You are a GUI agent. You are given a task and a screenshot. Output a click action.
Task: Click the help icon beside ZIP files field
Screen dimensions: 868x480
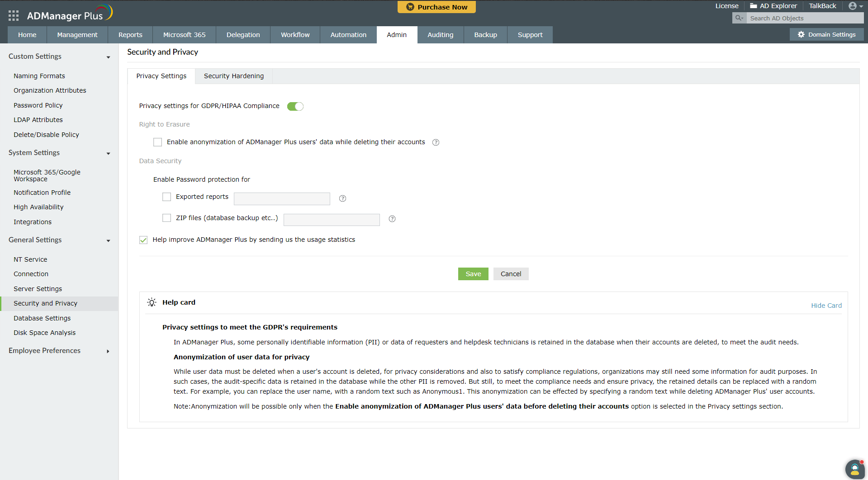click(392, 219)
